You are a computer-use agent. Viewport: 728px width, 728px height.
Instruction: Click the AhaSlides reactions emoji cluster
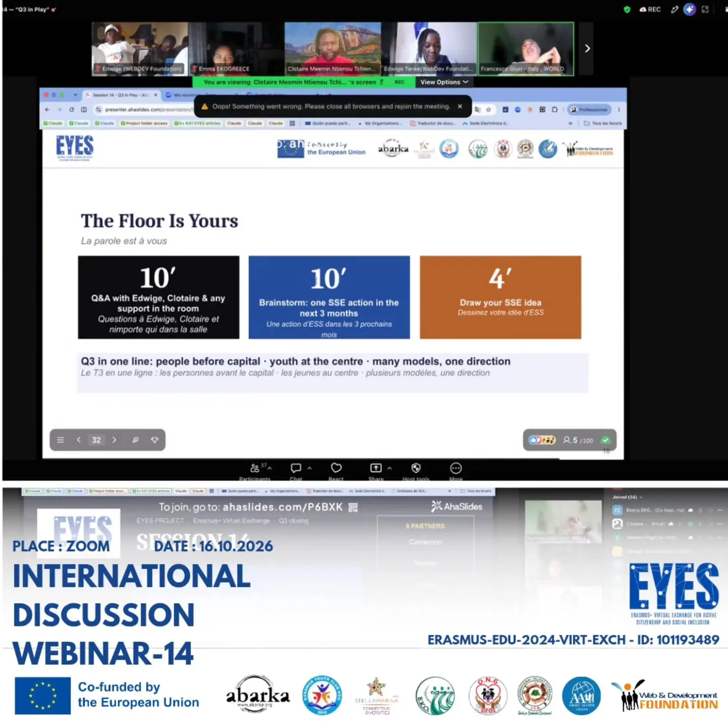(x=542, y=440)
